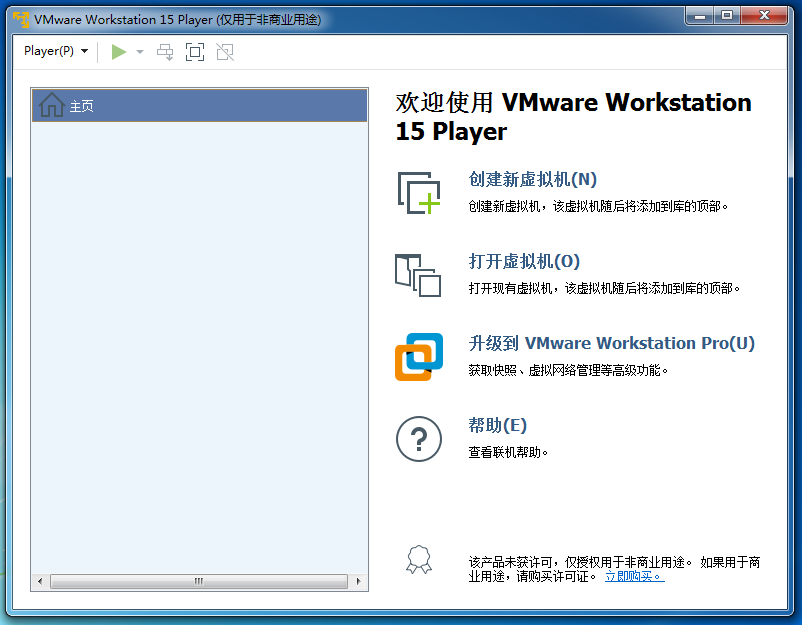Click the 该产品未获许可 license notice text
802x625 pixels.
(614, 569)
